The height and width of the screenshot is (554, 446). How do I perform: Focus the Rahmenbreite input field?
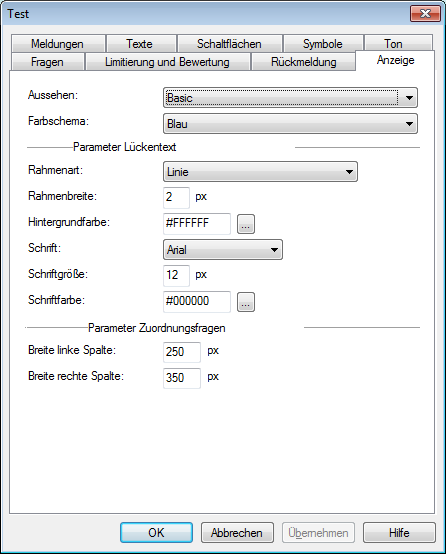pyautogui.click(x=176, y=198)
